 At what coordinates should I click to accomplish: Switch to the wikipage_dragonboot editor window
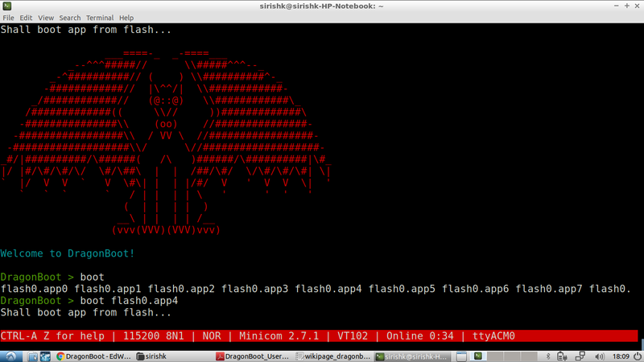pyautogui.click(x=333, y=356)
